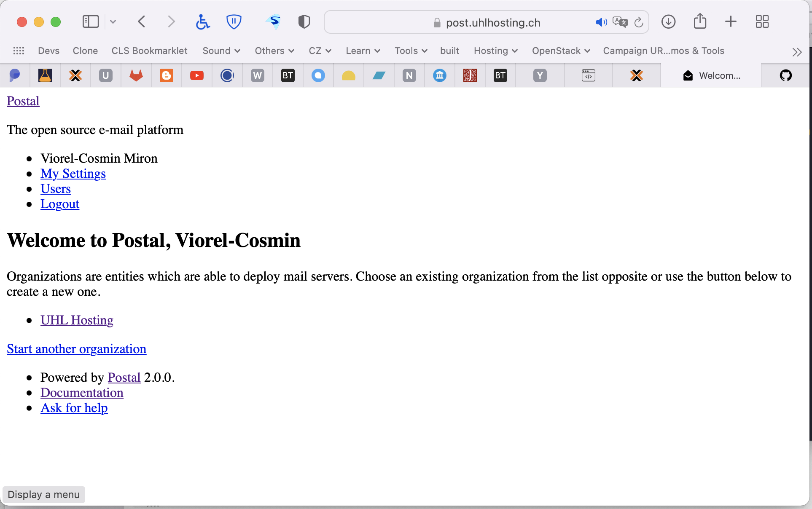This screenshot has height=509, width=812.
Task: Click the shield privacy icon in the toolbar
Action: tap(304, 21)
